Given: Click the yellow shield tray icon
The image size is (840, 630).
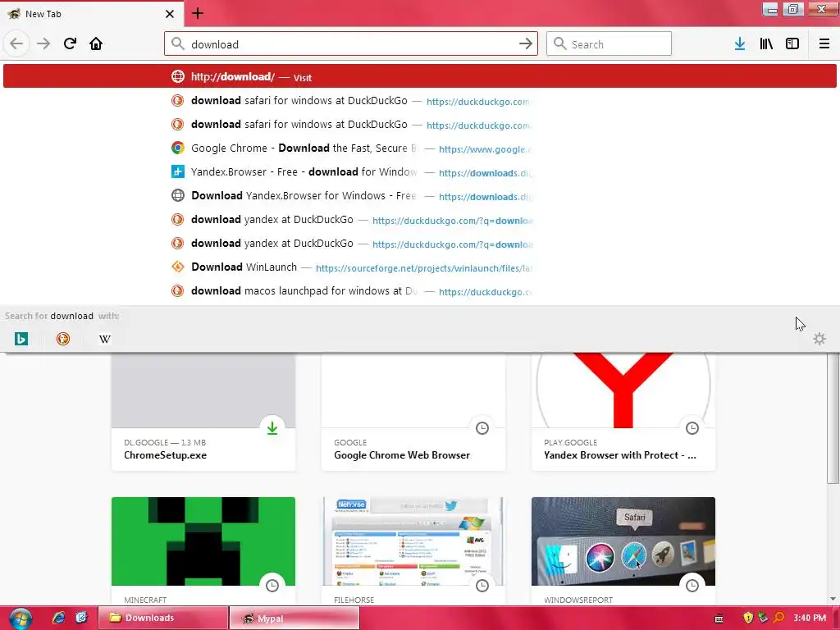Looking at the screenshot, I should pos(748,618).
